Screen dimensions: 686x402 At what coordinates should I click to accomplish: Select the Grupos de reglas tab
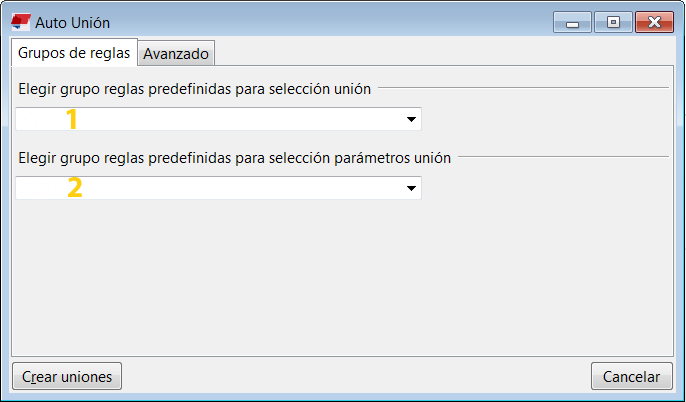(74, 52)
